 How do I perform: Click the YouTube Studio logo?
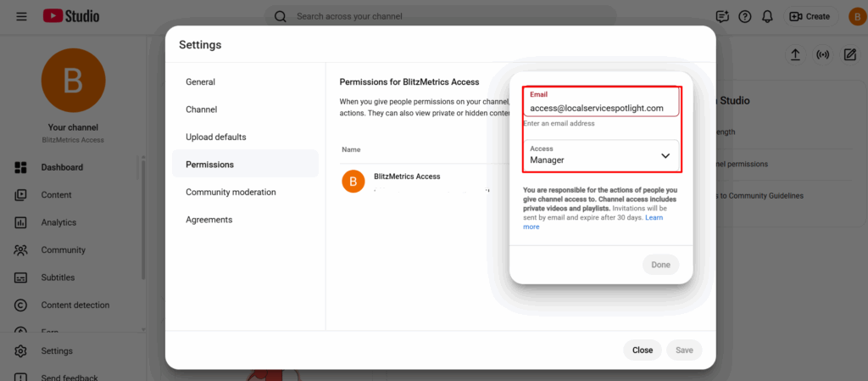pos(71,16)
